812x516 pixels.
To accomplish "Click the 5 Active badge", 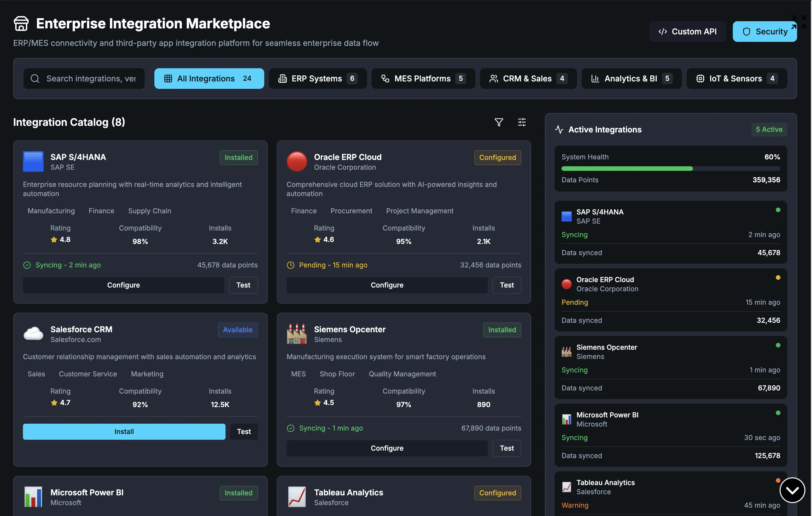I will [x=769, y=130].
